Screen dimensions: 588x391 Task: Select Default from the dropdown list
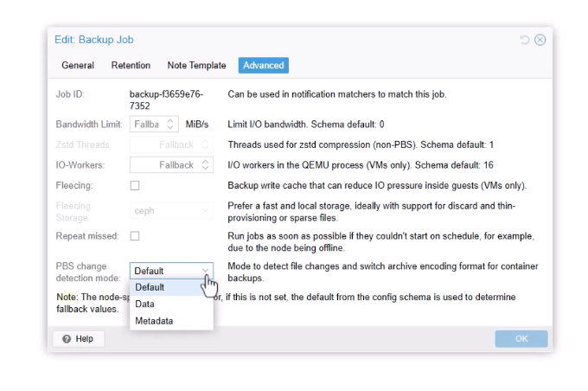click(x=150, y=287)
